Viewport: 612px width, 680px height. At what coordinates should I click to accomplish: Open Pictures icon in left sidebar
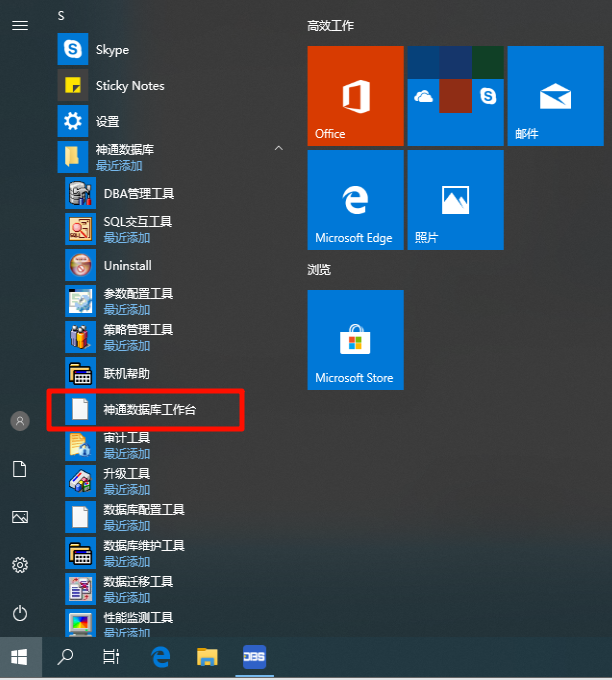(20, 517)
